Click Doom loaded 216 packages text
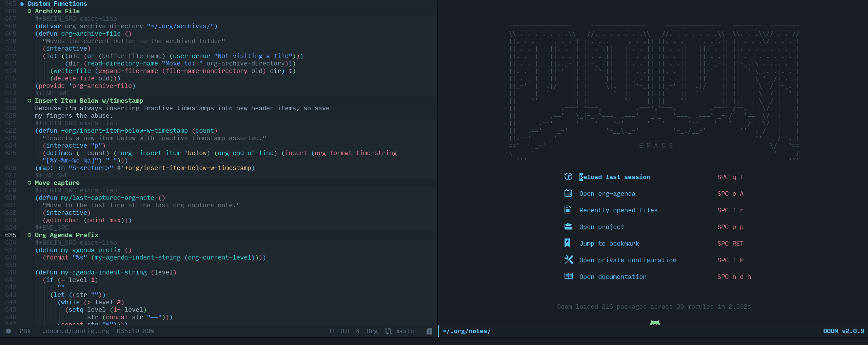This screenshot has height=345, width=868. point(654,307)
